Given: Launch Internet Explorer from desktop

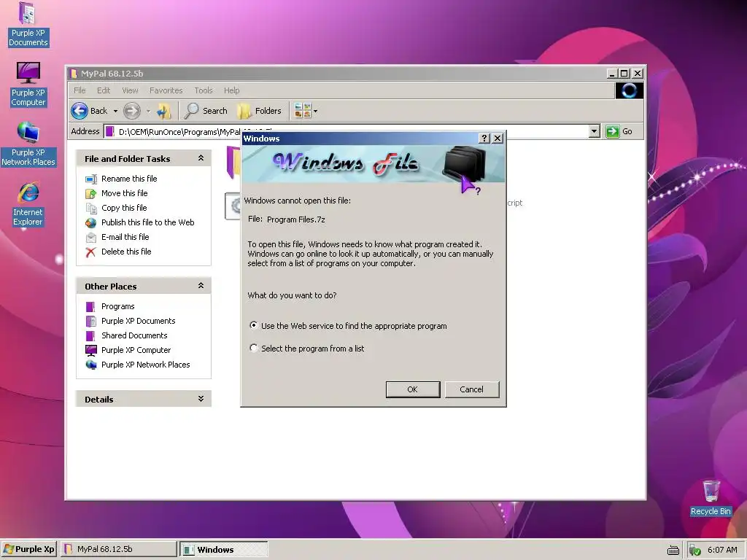Looking at the screenshot, I should click(28, 204).
